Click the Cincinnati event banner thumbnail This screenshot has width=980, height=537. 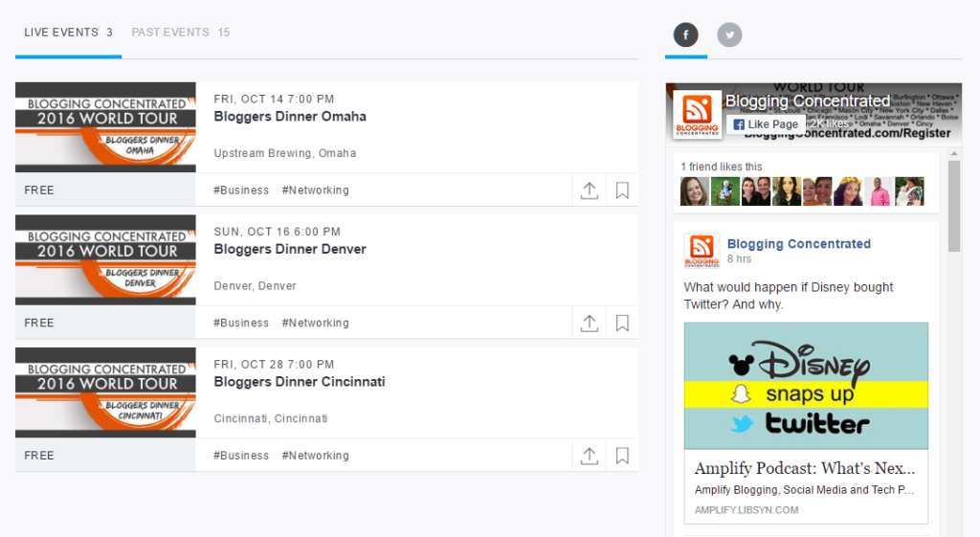[105, 392]
